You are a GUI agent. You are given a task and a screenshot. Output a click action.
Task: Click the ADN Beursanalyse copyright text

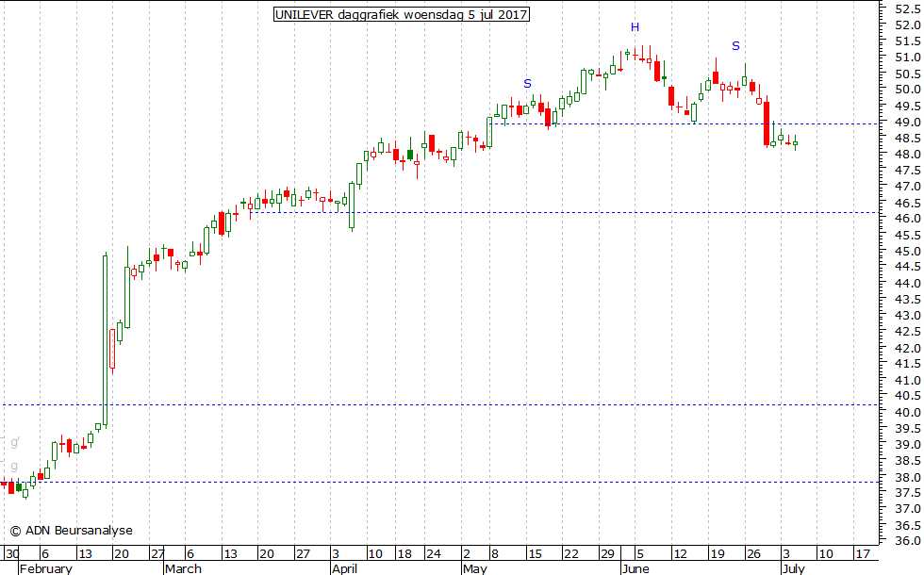tap(72, 531)
